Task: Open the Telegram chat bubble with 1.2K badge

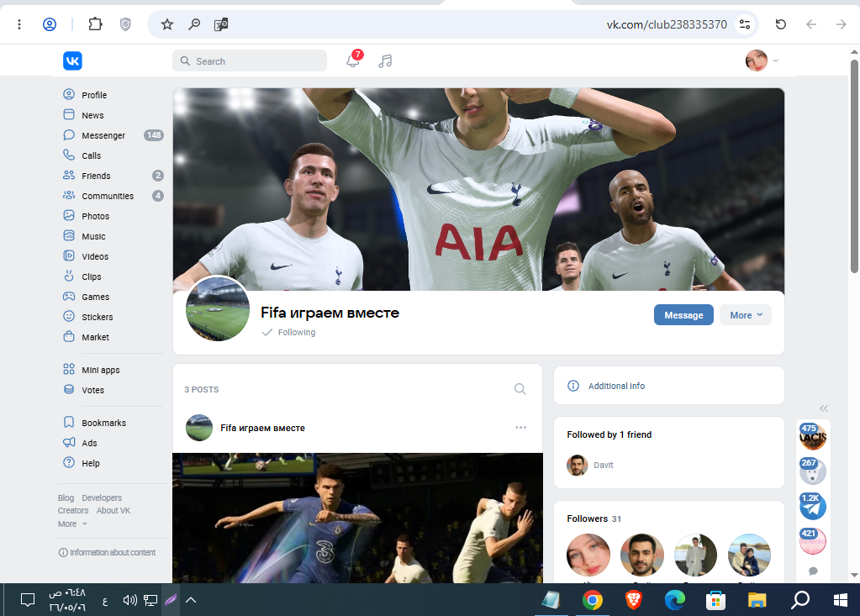Action: (813, 507)
